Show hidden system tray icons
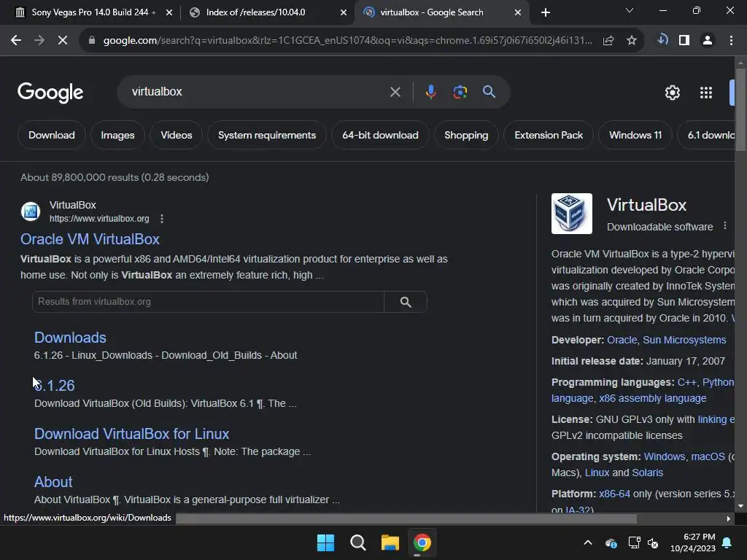Viewport: 747px width, 560px height. (x=588, y=542)
